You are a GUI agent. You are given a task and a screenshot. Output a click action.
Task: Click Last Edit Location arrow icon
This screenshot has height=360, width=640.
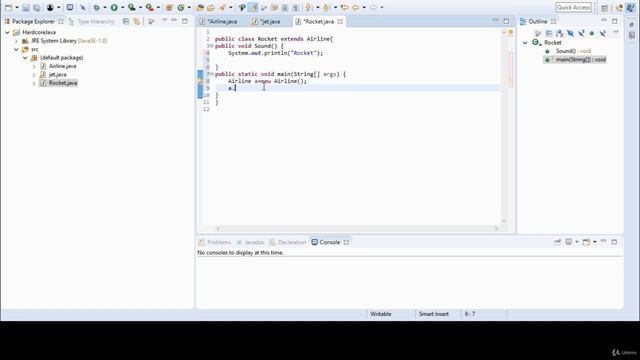[344, 7]
